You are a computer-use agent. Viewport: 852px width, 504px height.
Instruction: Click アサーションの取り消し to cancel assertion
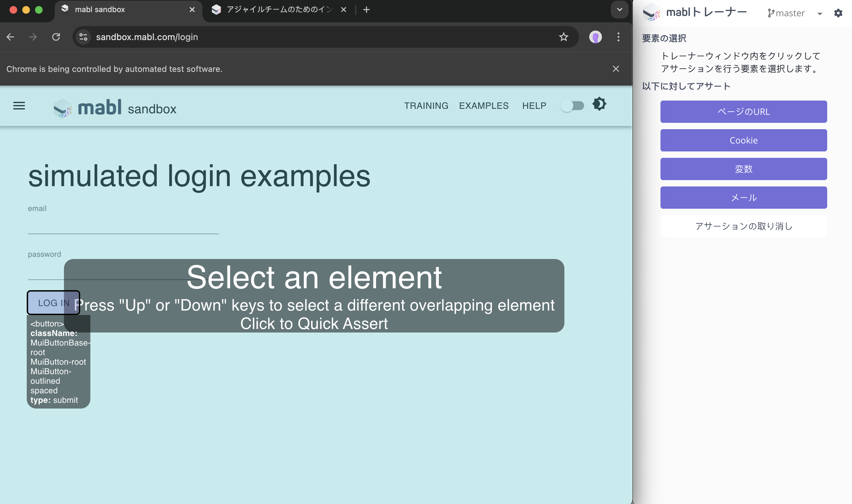click(743, 226)
